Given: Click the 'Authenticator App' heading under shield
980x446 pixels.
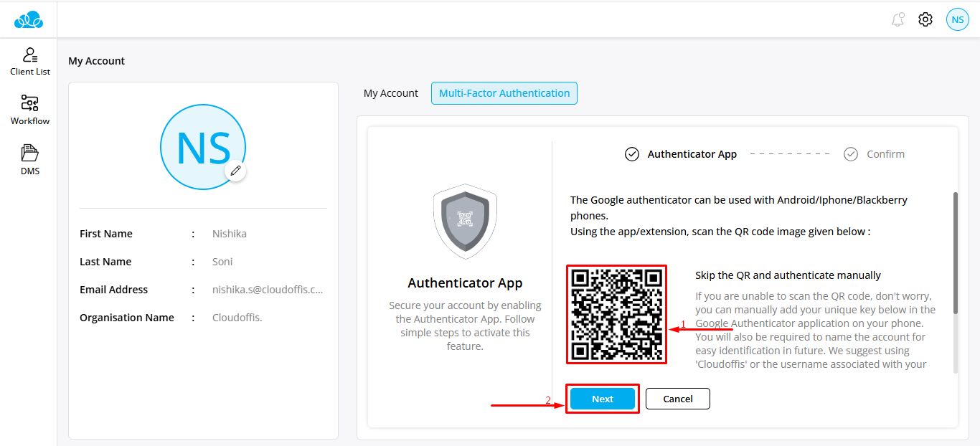Looking at the screenshot, I should pyautogui.click(x=465, y=283).
